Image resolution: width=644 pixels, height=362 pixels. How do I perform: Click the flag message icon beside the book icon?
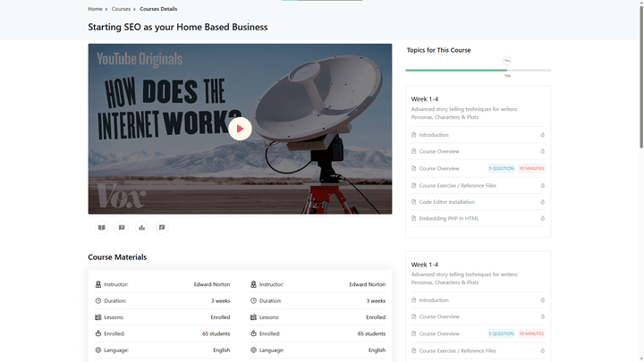tap(122, 227)
